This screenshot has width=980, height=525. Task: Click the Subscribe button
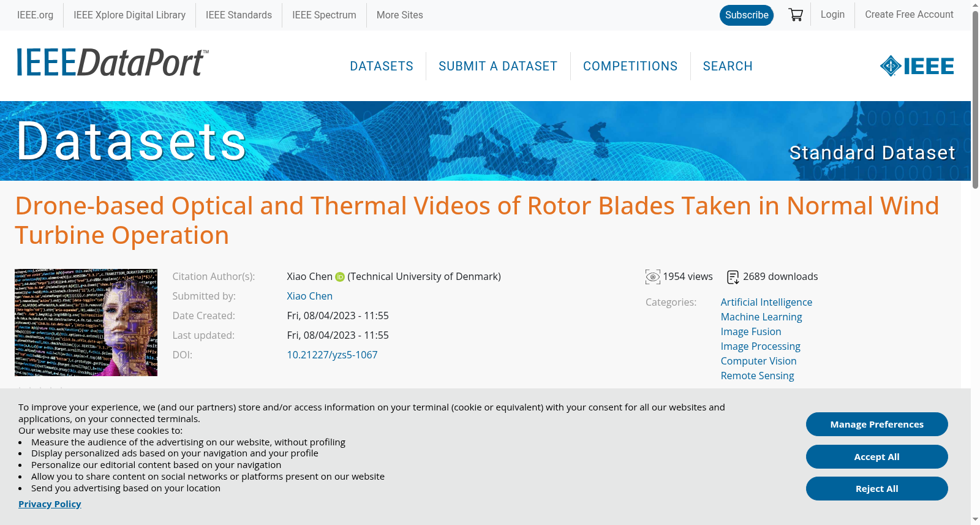(747, 15)
